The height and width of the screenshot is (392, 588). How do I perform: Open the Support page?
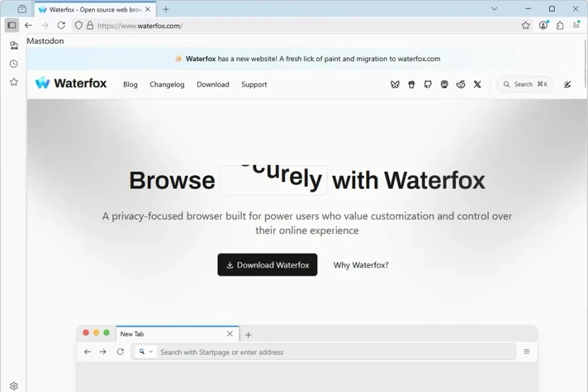tap(254, 84)
